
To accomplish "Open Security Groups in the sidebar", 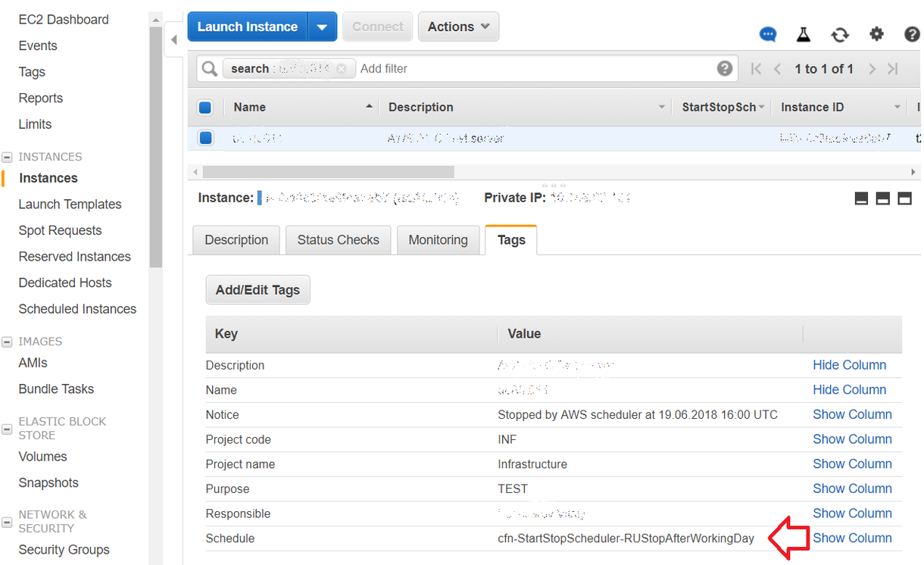I will pos(64,550).
